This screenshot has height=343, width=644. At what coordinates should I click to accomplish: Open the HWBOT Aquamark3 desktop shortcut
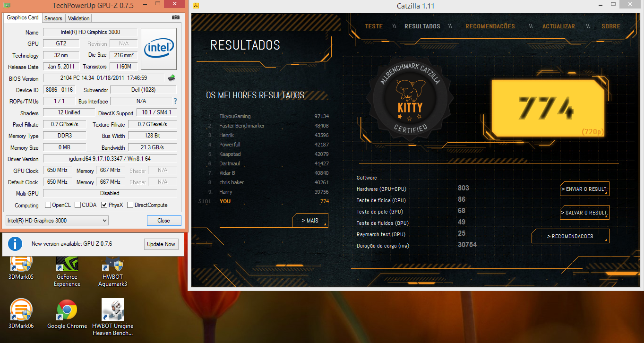[x=113, y=271]
